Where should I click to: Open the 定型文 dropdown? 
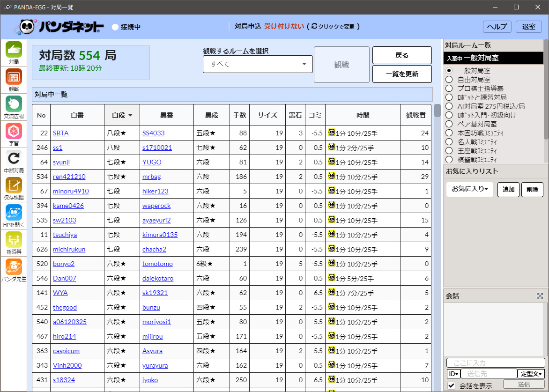coord(531,374)
